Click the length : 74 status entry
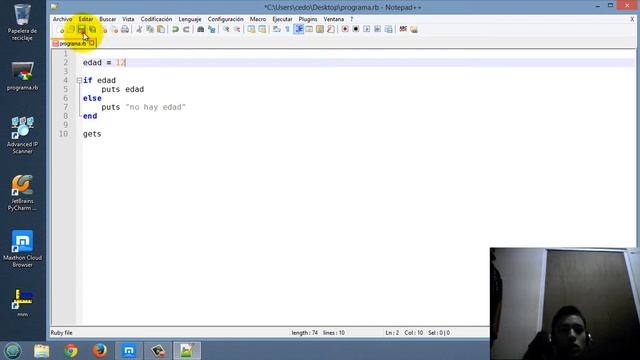Viewport: 640px width, 360px height. pyautogui.click(x=304, y=333)
